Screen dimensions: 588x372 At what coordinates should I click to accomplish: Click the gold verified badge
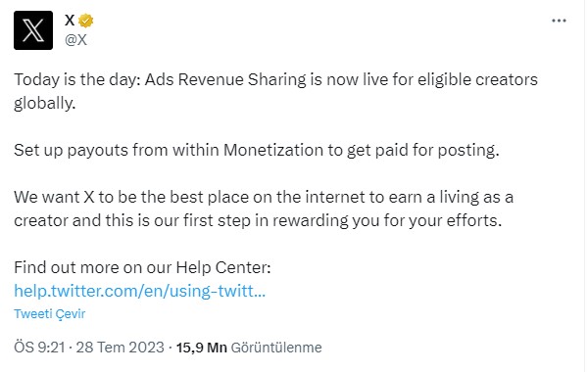[x=86, y=21]
